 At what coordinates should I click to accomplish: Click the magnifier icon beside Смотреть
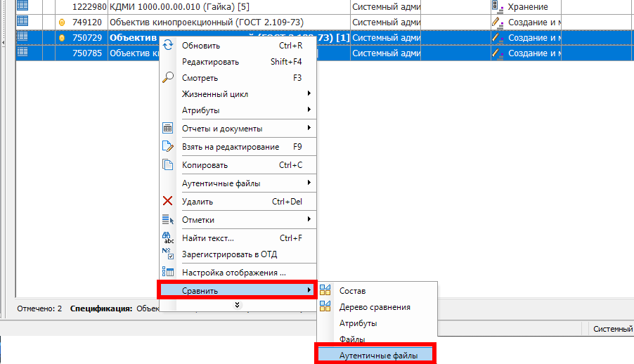168,78
